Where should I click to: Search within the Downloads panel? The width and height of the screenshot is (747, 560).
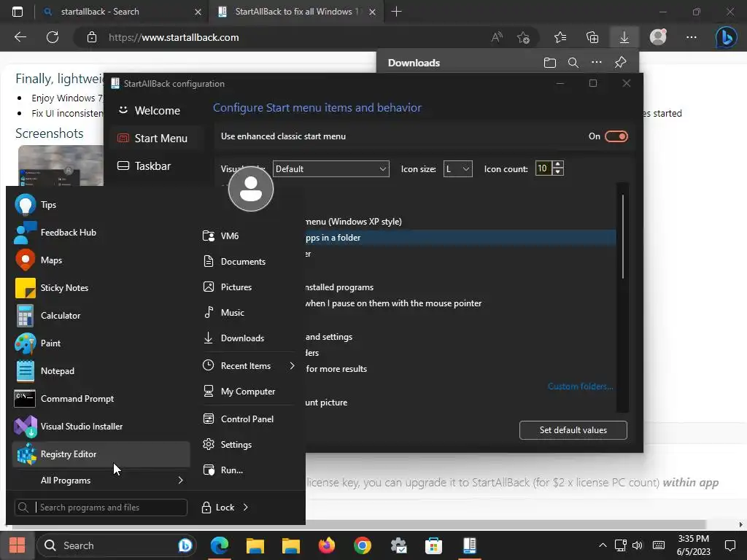point(573,63)
